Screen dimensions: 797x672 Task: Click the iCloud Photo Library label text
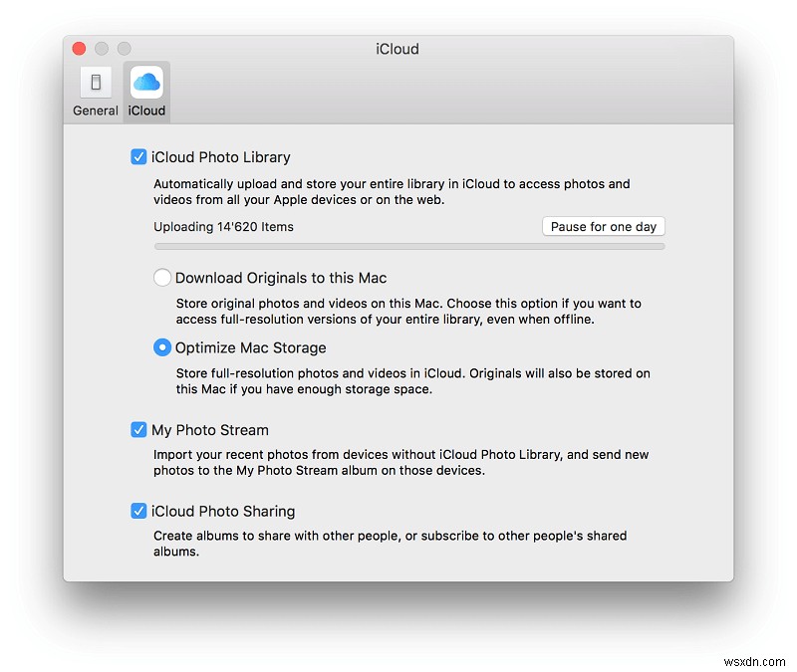pos(220,156)
